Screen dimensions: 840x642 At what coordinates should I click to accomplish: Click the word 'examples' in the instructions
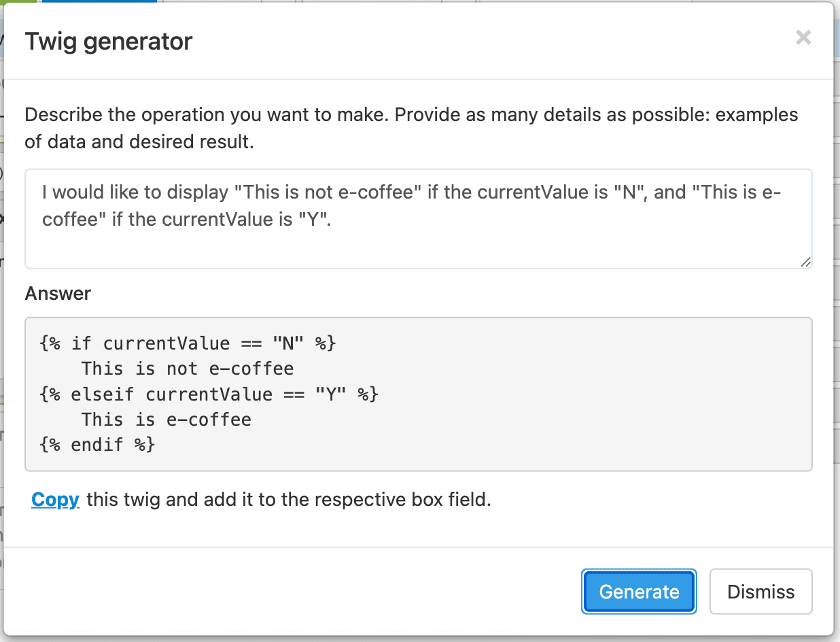coord(758,114)
